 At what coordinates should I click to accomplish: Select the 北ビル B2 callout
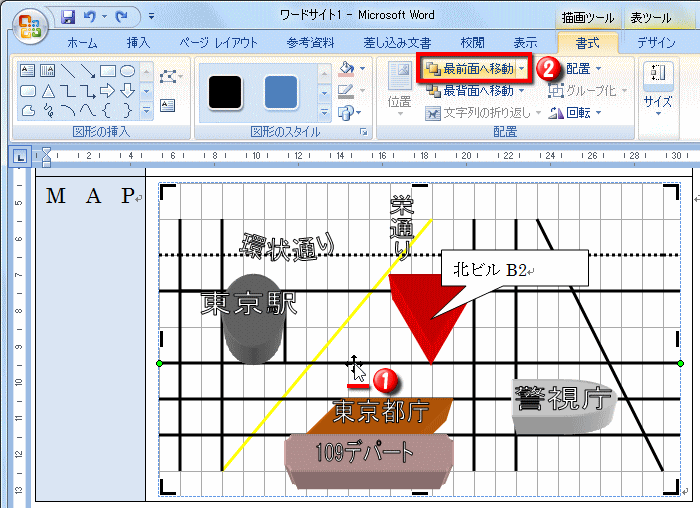[x=515, y=268]
